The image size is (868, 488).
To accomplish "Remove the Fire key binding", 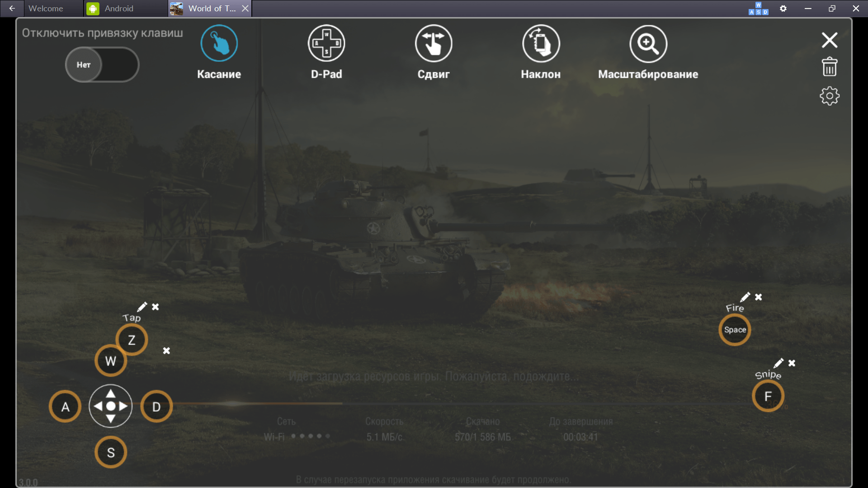I will tap(759, 297).
